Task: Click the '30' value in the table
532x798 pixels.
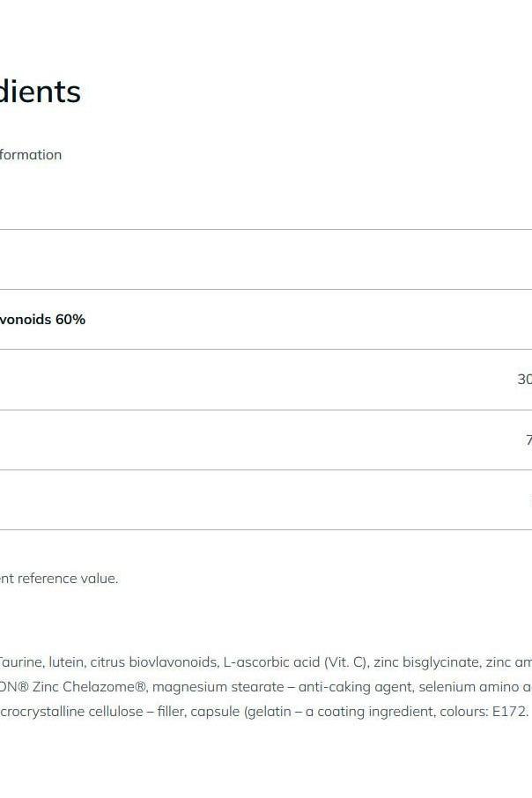Action: 524,380
